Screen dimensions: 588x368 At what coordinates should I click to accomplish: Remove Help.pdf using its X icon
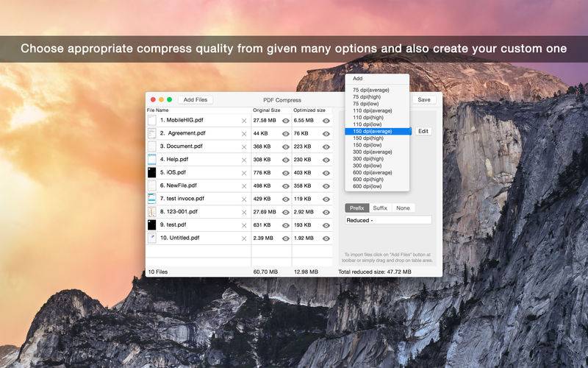point(244,160)
